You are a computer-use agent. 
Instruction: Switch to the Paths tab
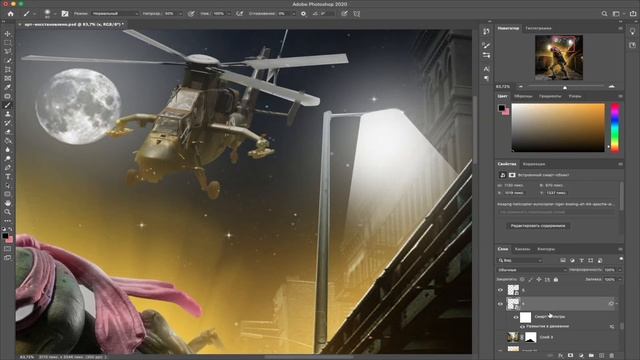546,249
